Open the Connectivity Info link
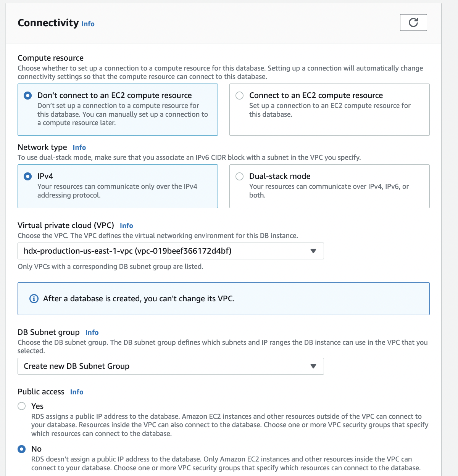Image resolution: width=458 pixels, height=476 pixels. pyautogui.click(x=88, y=24)
